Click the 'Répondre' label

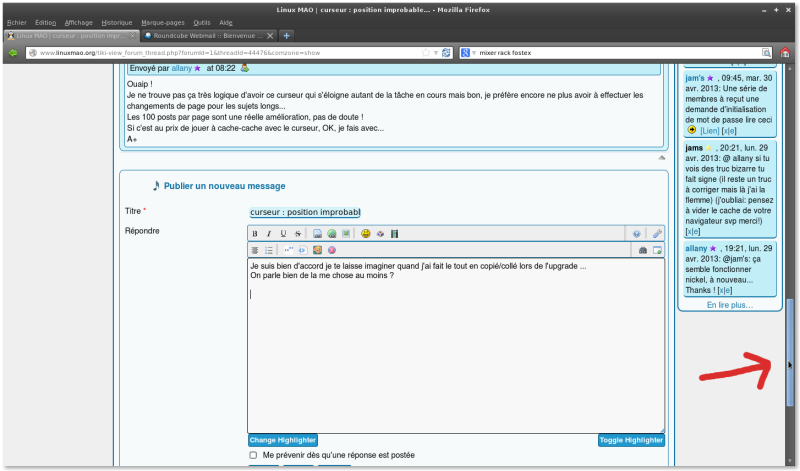point(142,231)
